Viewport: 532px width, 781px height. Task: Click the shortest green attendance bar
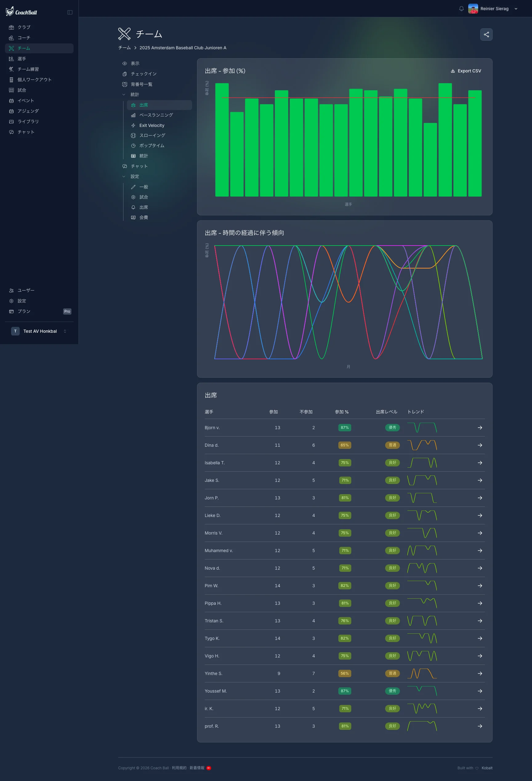[430, 160]
